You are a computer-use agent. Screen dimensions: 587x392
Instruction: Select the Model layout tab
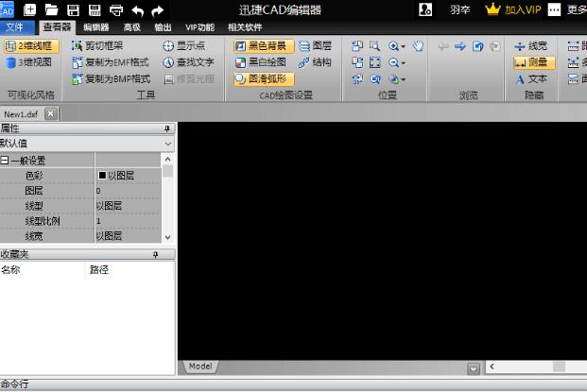click(199, 366)
